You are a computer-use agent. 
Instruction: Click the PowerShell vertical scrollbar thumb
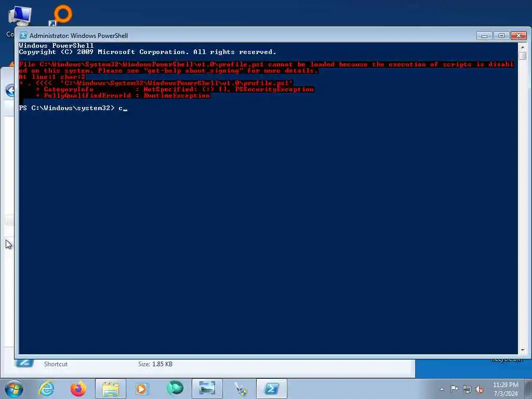click(523, 56)
